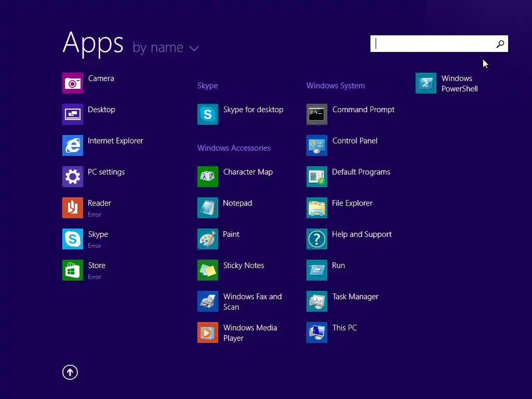Click the 'Control Panel' label
The image size is (532, 399).
[x=355, y=141]
